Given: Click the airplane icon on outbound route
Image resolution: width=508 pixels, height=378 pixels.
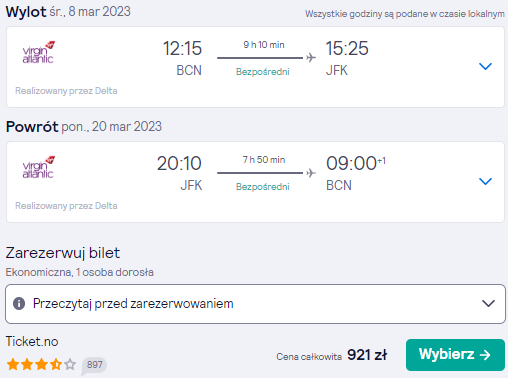Looking at the screenshot, I should pos(311,58).
